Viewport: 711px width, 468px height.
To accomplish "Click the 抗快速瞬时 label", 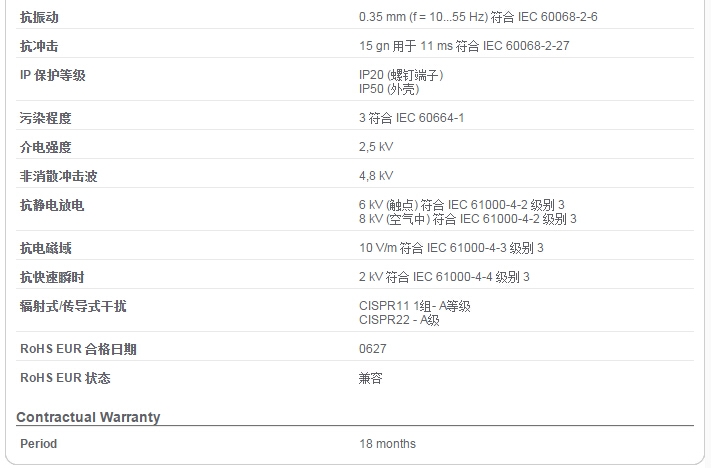I will pos(52,278).
